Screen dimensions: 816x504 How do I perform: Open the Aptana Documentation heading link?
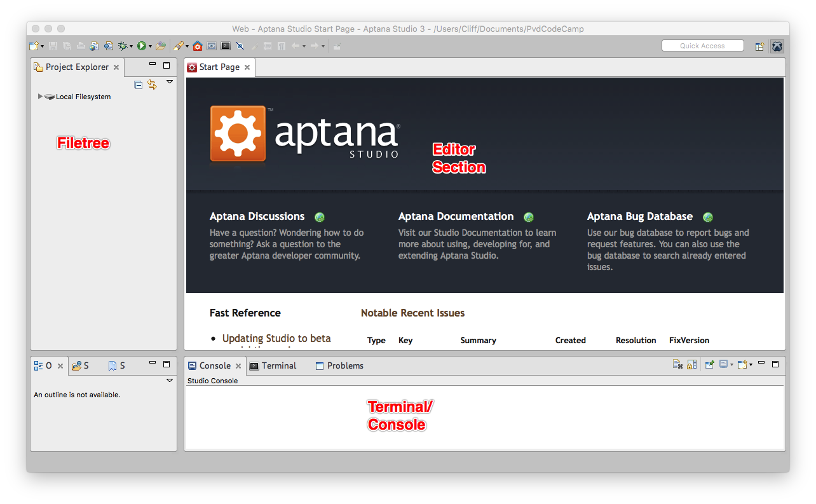point(456,216)
